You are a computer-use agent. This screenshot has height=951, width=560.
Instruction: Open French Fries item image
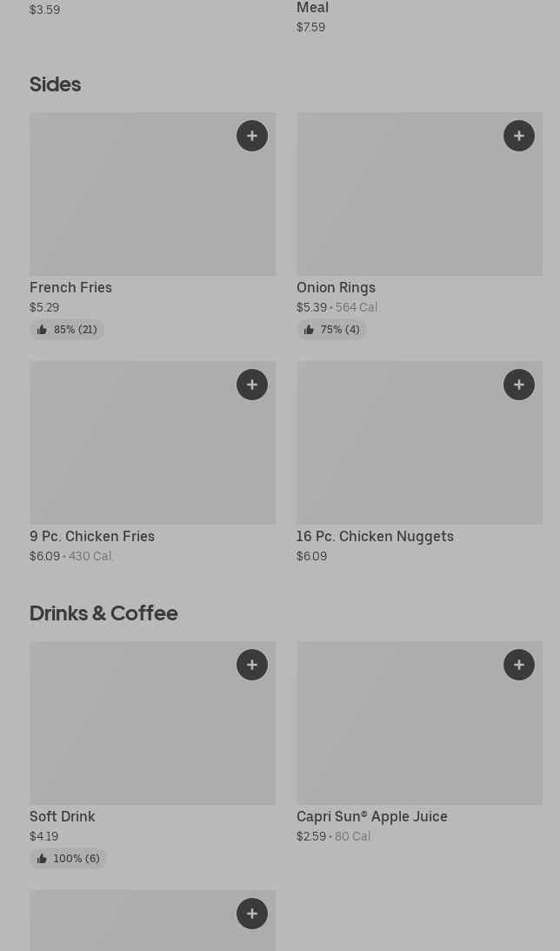[130, 204]
